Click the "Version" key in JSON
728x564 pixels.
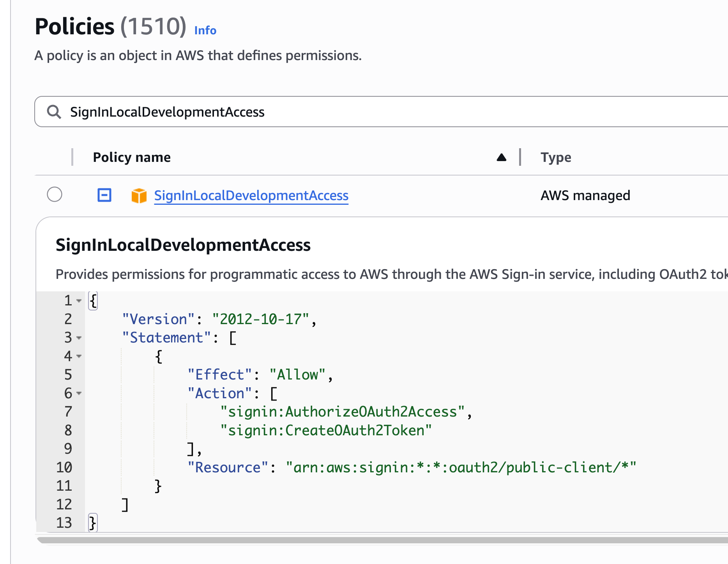pyautogui.click(x=158, y=319)
